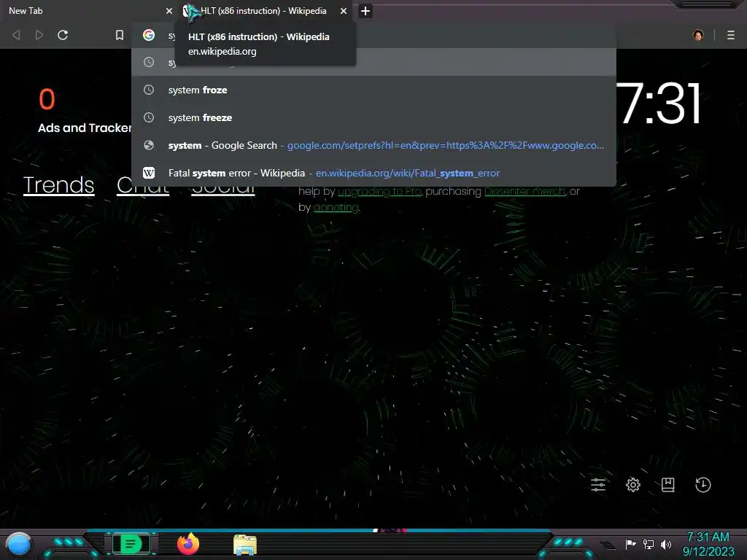Go back with the back arrow
The width and height of the screenshot is (747, 560).
tap(16, 35)
